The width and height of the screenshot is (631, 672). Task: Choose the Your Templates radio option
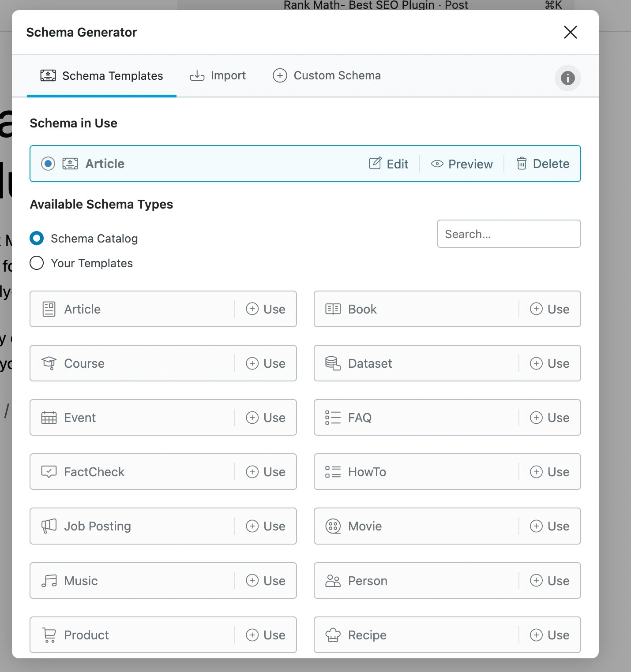pyautogui.click(x=37, y=263)
